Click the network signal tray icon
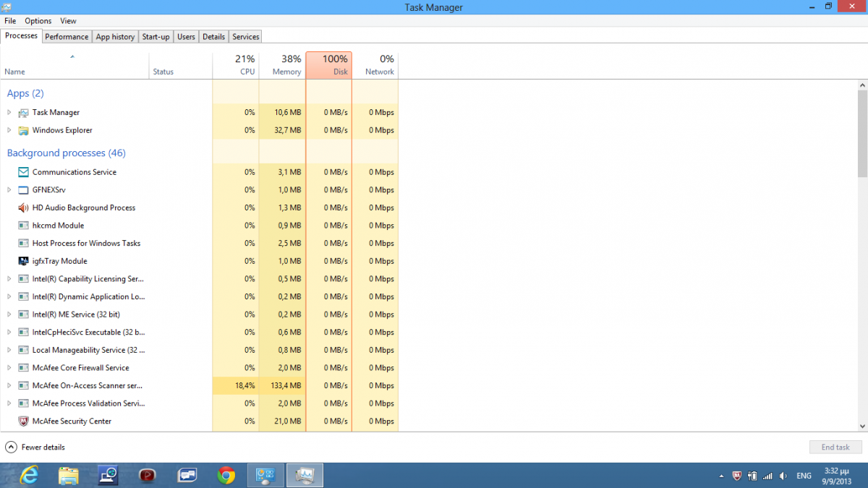 coord(767,476)
